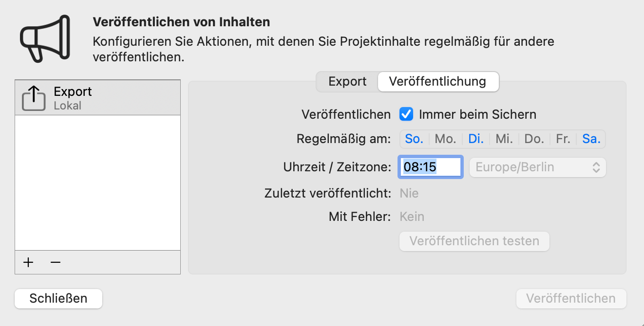Enable Monday (Mo.) publishing day
Viewport: 644px width, 326px height.
(445, 139)
